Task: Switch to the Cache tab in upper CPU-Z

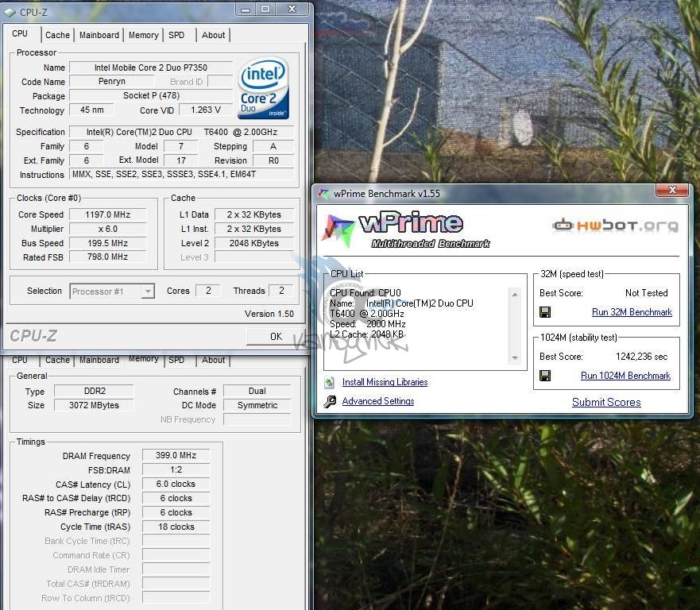Action: pyautogui.click(x=57, y=35)
